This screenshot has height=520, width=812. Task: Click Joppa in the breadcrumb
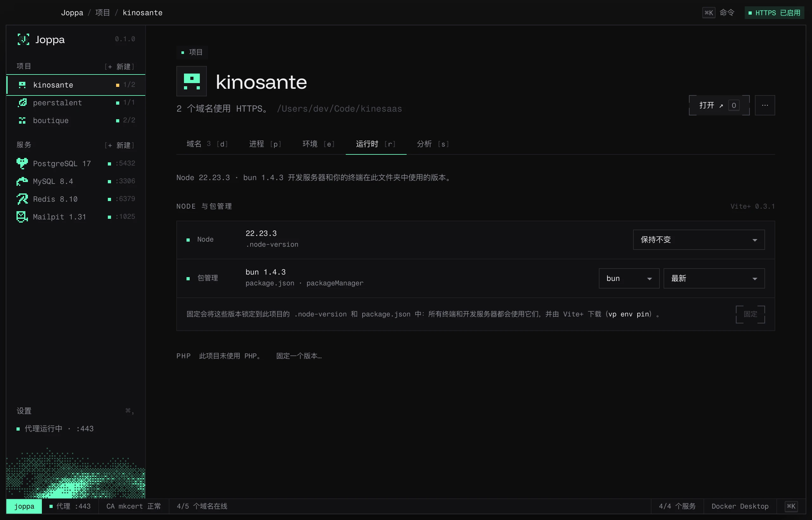coord(72,13)
